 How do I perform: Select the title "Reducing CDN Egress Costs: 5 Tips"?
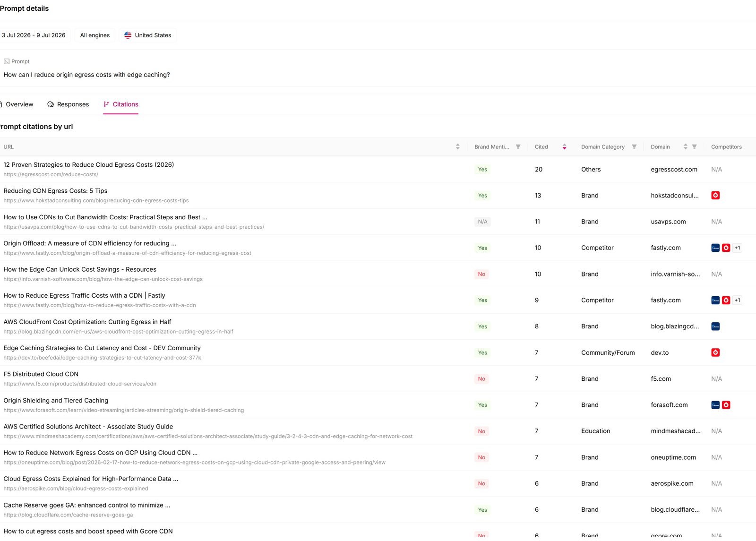pos(55,191)
